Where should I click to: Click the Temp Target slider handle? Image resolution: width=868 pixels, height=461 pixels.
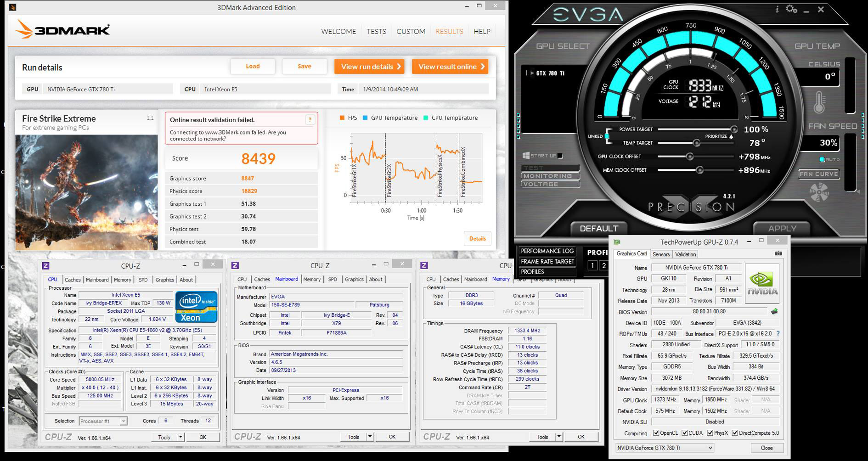(697, 143)
